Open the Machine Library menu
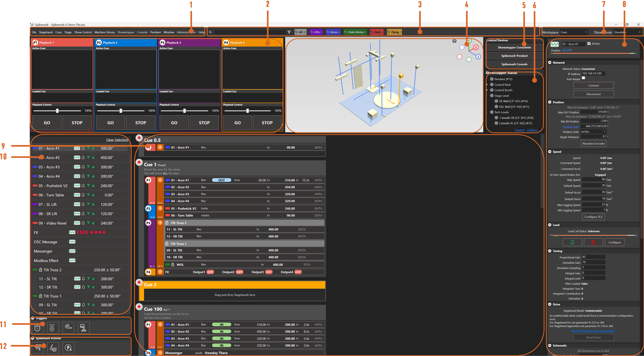Screen dimensions: 644x356 pos(105,32)
